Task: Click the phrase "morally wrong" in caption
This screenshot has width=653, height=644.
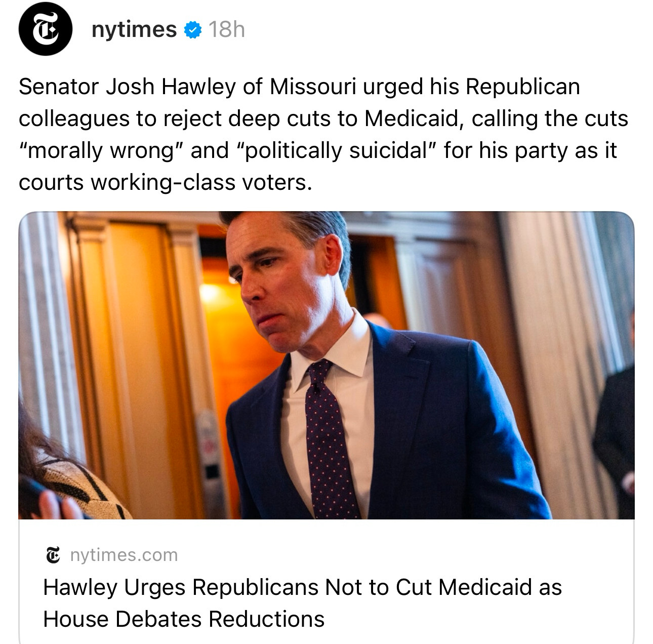Action: [101, 151]
